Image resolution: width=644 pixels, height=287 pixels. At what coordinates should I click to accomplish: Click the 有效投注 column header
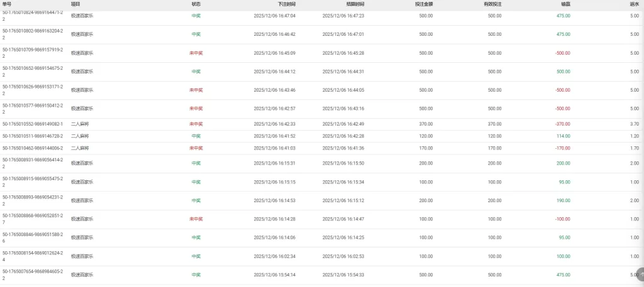[x=492, y=4]
